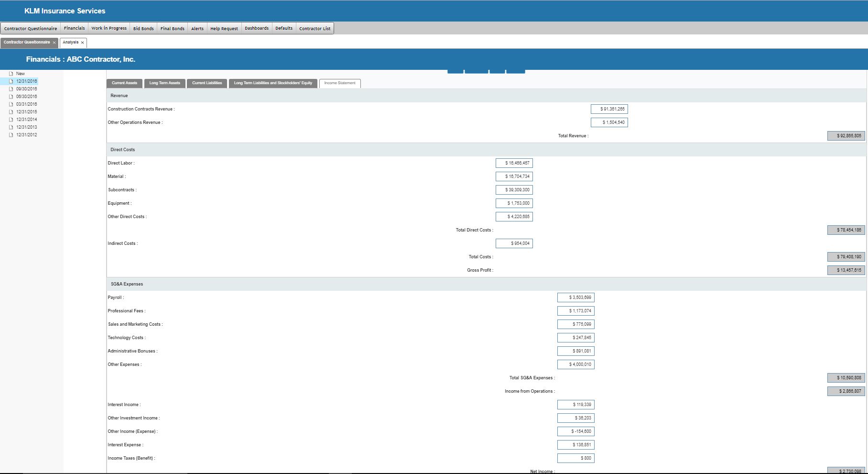Screen dimensions: 868x474
Task: Click the Professional Fees input box
Action: point(575,311)
